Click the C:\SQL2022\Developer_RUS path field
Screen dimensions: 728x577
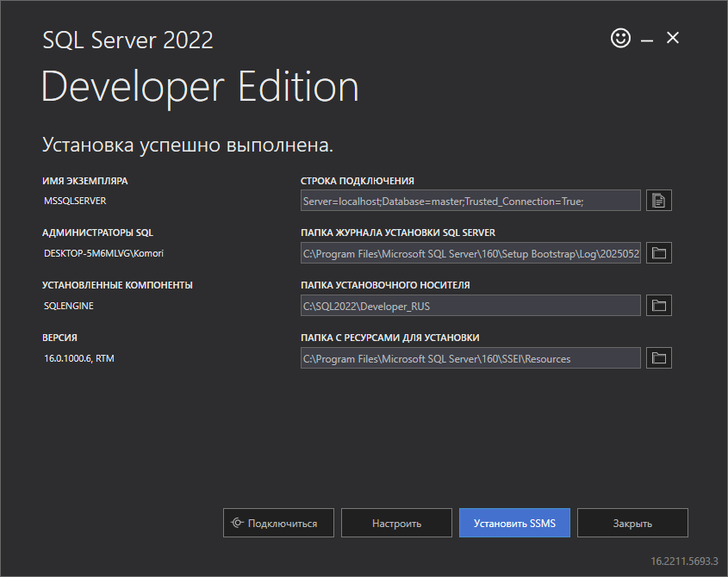[470, 306]
